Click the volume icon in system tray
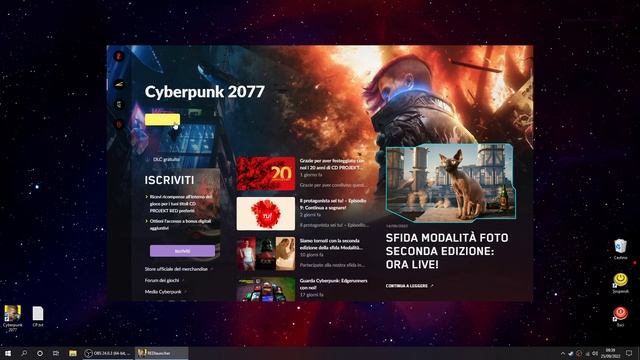Viewport: 640px width, 360px height. tap(595, 353)
